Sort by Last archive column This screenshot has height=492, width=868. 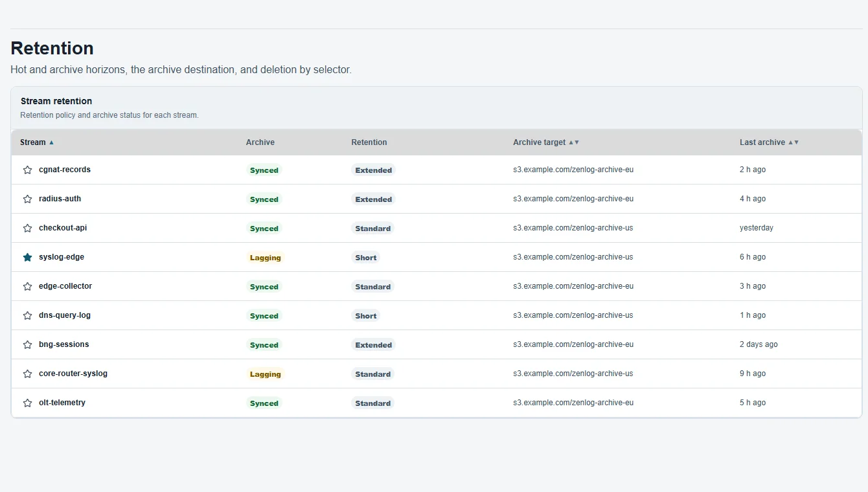coord(769,142)
